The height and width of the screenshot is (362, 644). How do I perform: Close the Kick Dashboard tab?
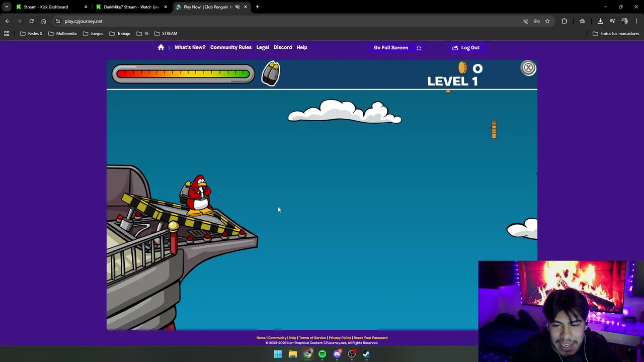(x=86, y=7)
